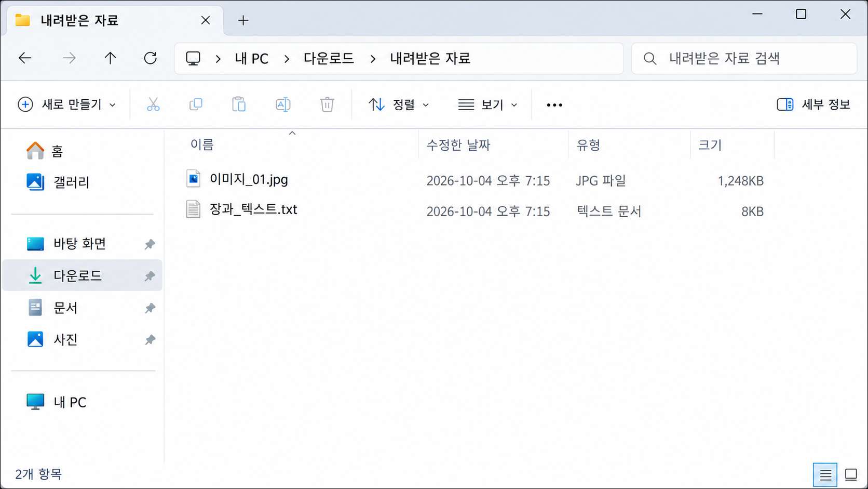Sort by 크기 column header
868x489 pixels.
(x=710, y=145)
